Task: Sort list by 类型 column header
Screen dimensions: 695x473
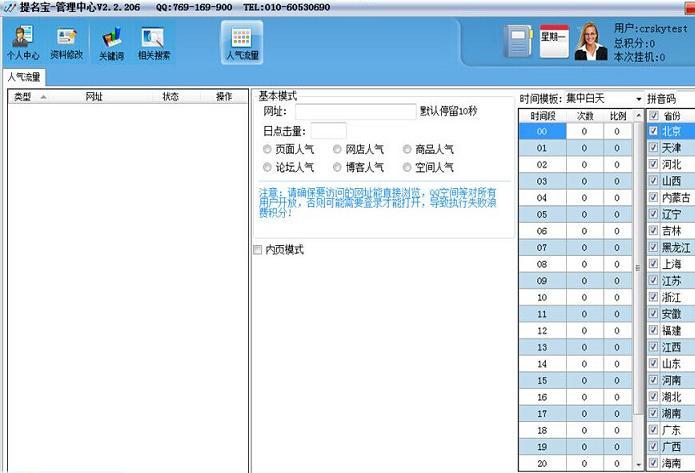Action: click(x=23, y=97)
